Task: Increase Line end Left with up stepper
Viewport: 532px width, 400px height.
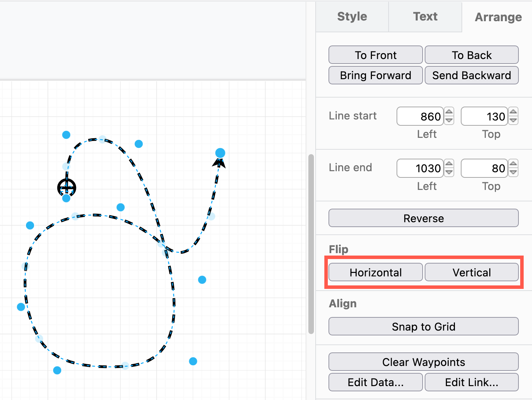Action: tap(449, 164)
